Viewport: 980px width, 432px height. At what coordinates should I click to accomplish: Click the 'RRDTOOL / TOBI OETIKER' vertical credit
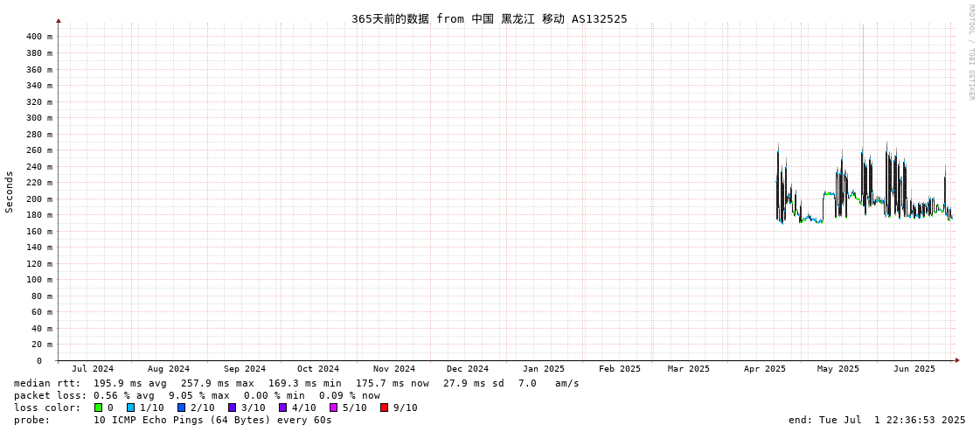pos(970,52)
